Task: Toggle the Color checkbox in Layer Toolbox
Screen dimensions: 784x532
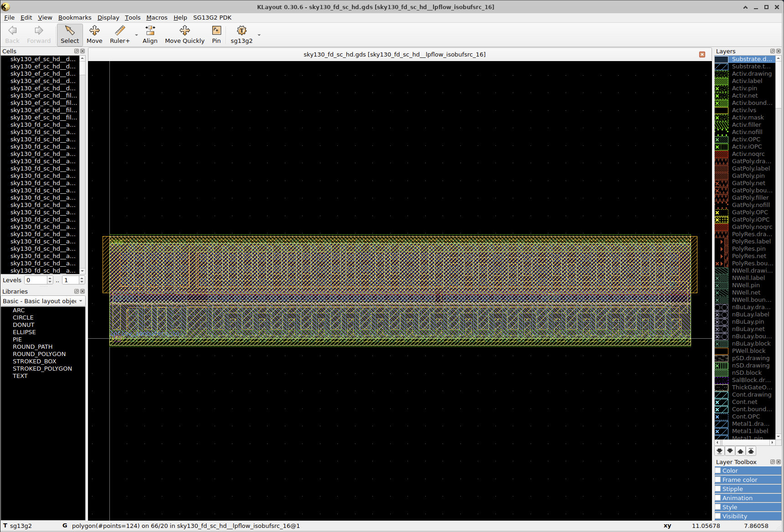Action: pyautogui.click(x=718, y=470)
